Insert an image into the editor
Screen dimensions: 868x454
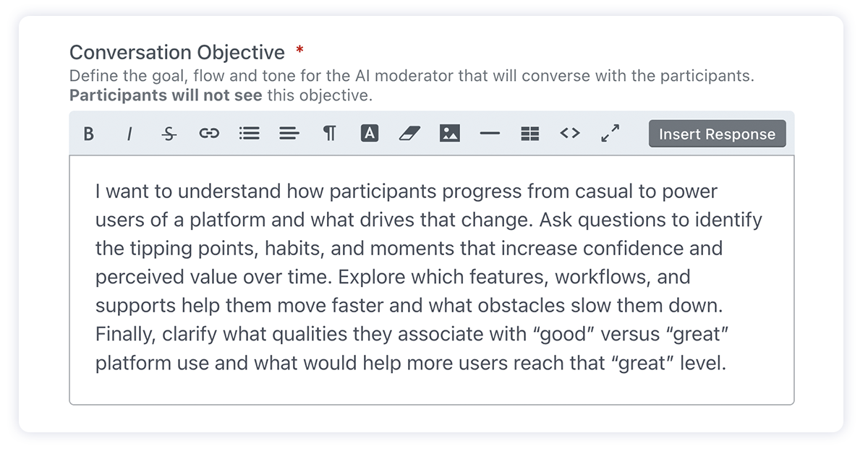pyautogui.click(x=449, y=133)
